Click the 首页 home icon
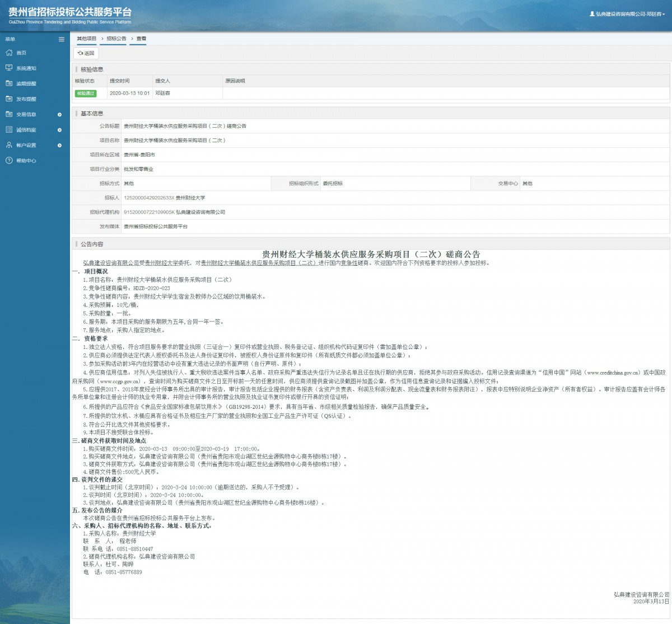 (9, 53)
